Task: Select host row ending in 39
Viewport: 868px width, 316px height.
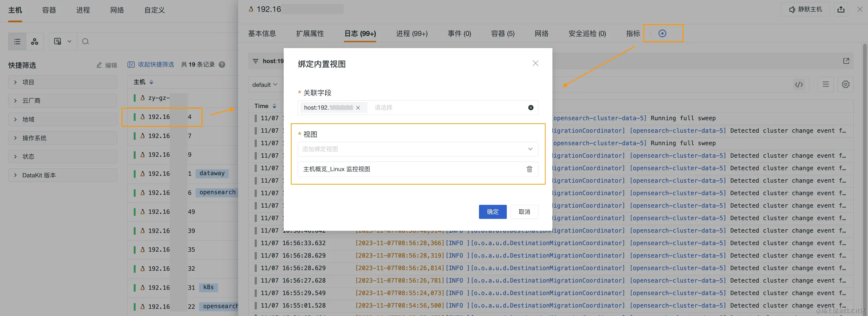Action: 183,231
